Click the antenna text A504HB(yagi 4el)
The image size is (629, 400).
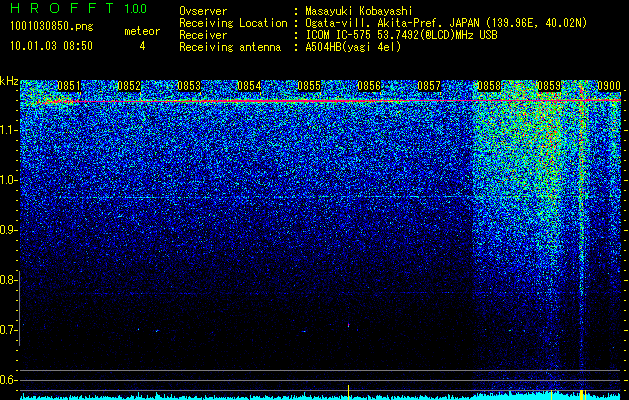(353, 47)
